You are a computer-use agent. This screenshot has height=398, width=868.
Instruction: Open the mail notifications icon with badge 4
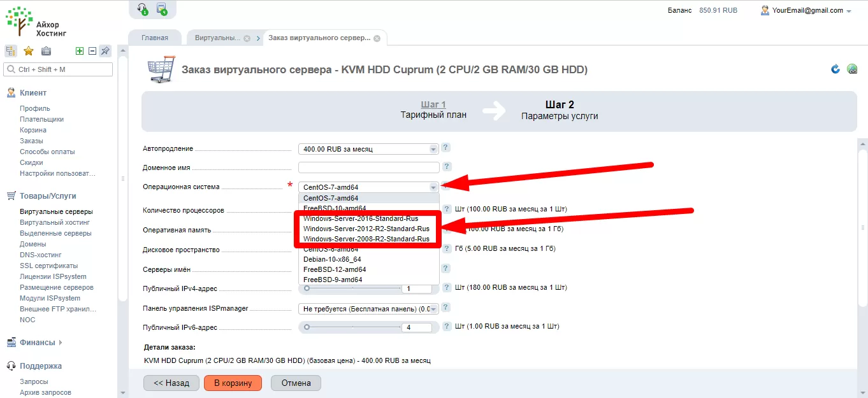pos(162,9)
